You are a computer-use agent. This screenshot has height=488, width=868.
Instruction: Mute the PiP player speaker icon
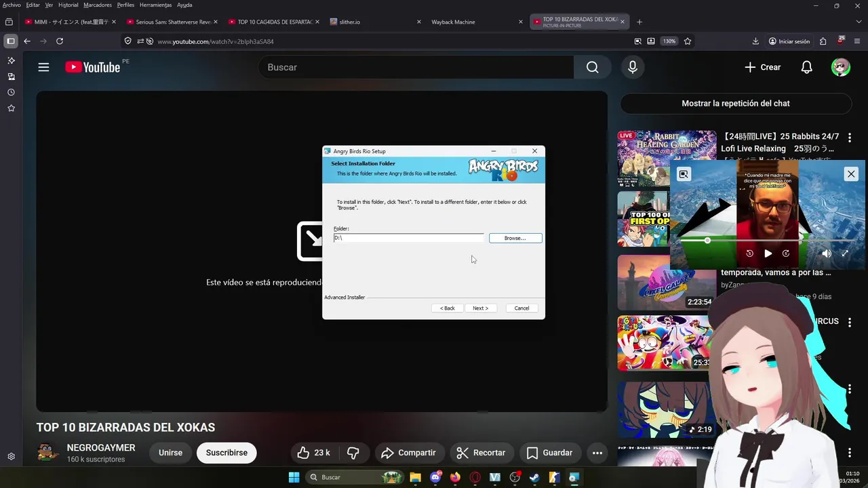tap(827, 253)
